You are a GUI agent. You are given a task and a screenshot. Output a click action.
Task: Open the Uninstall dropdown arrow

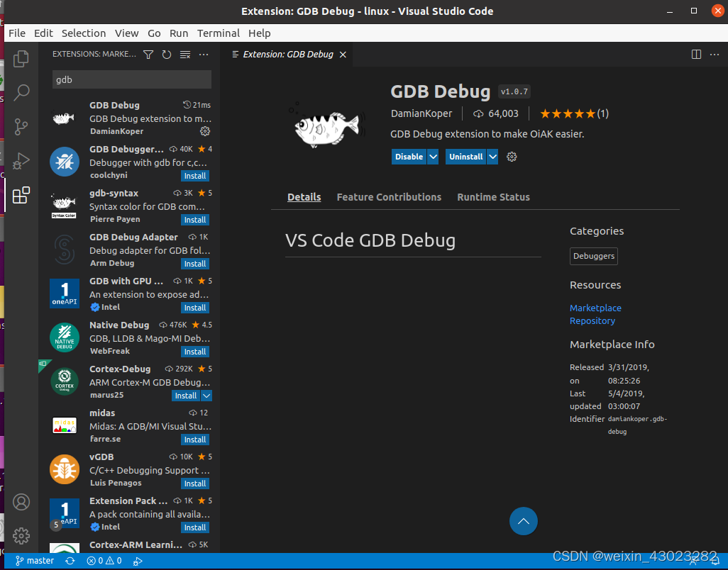(492, 157)
